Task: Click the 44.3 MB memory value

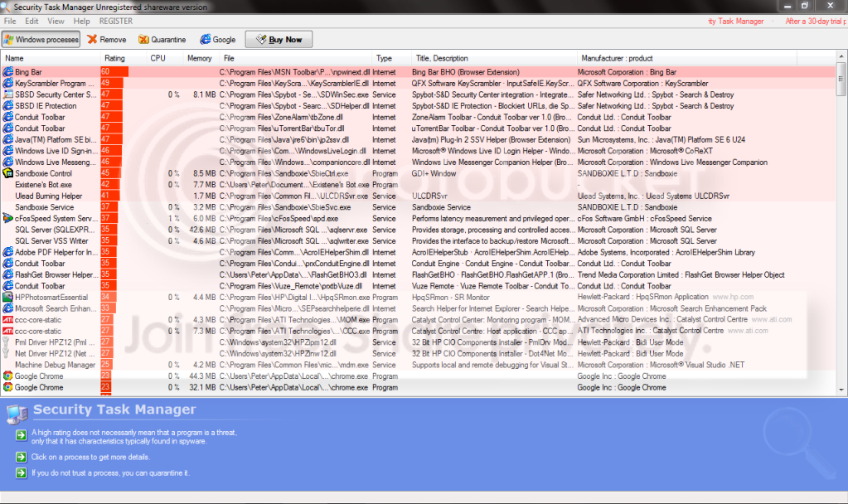Action: coord(202,376)
